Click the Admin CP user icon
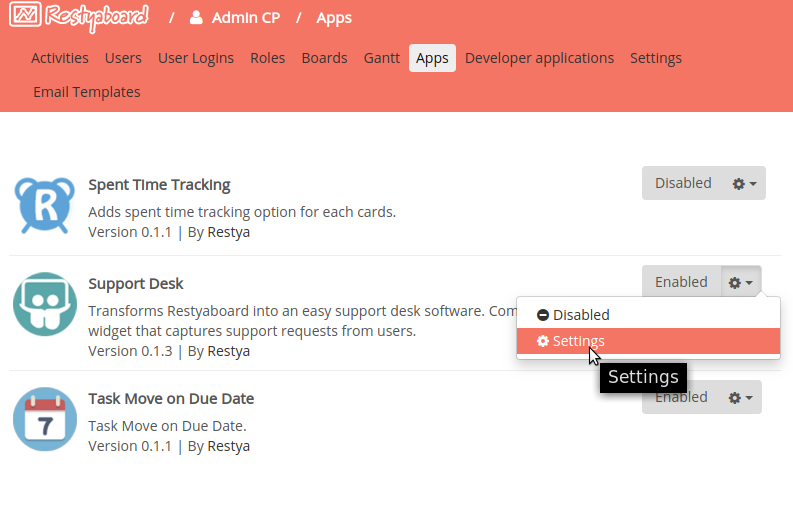Screen dimensions: 793x508 pyautogui.click(x=196, y=18)
